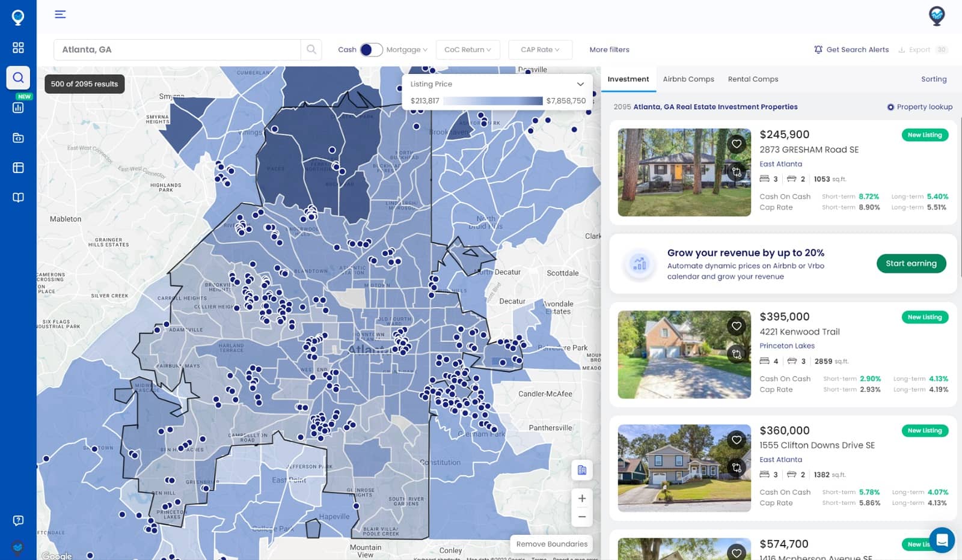Switch to the Airbnb Comps tab

point(688,79)
